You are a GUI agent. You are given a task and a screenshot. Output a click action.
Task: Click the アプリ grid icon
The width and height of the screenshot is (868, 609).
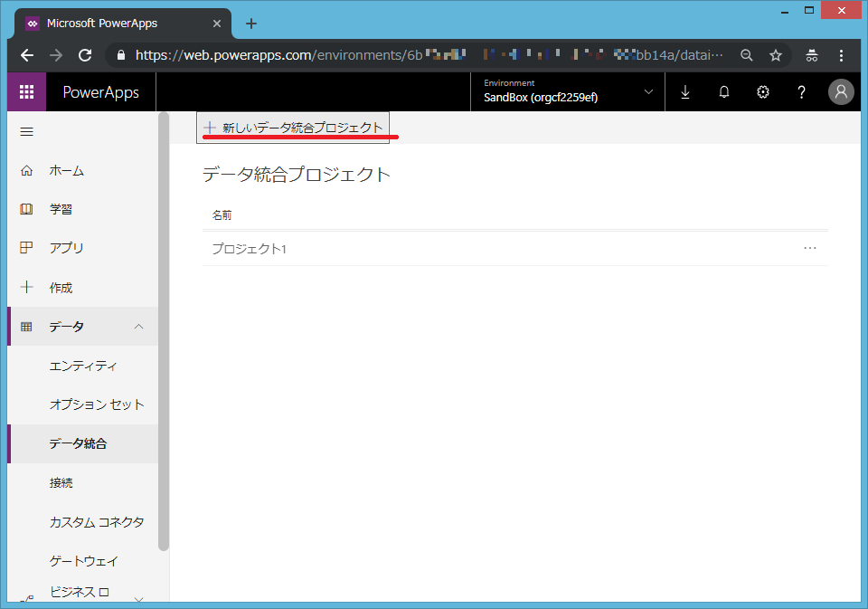pyautogui.click(x=26, y=248)
